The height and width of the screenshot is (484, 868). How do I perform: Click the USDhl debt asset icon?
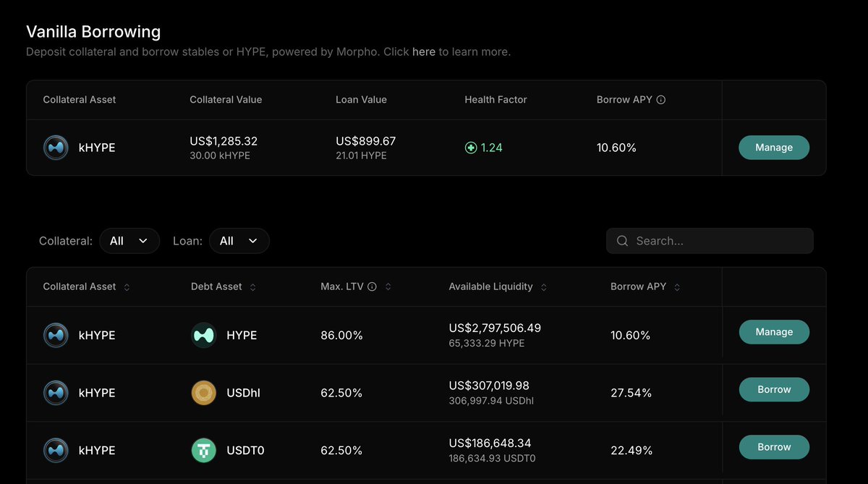click(x=204, y=393)
